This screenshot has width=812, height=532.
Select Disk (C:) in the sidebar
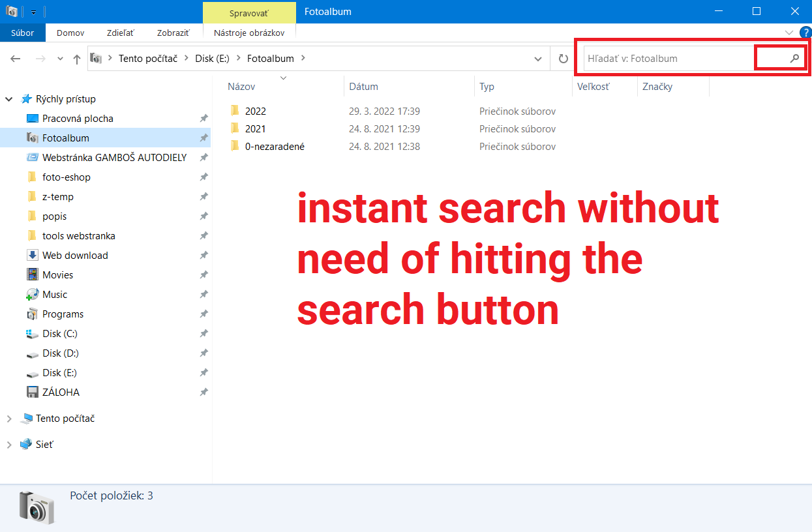(58, 333)
